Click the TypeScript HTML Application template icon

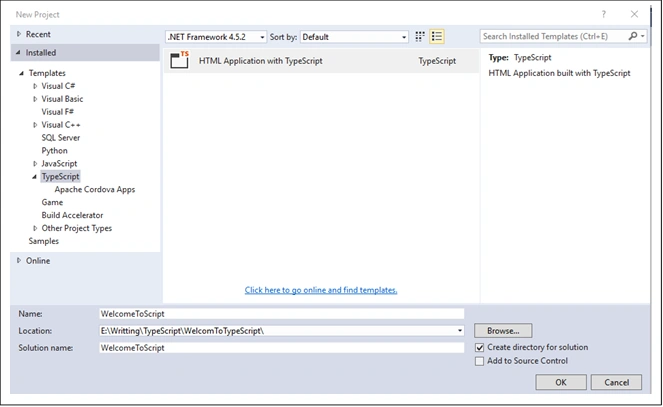pyautogui.click(x=180, y=60)
